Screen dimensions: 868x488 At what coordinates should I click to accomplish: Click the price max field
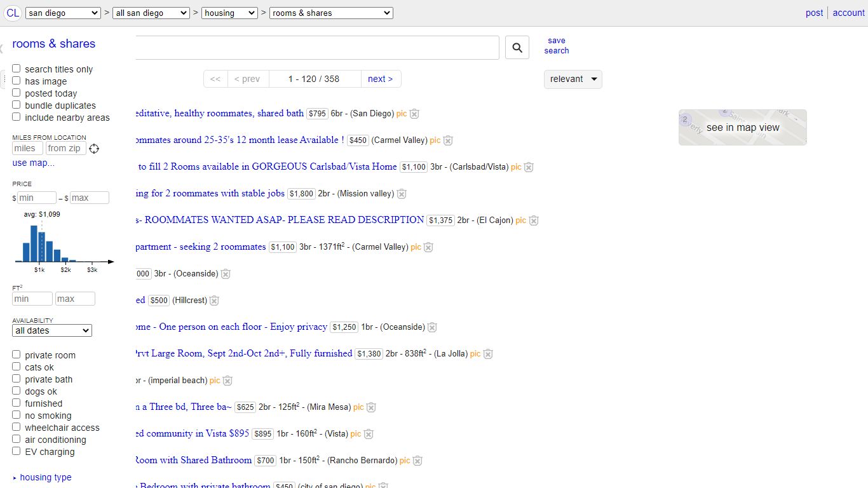pyautogui.click(x=90, y=198)
